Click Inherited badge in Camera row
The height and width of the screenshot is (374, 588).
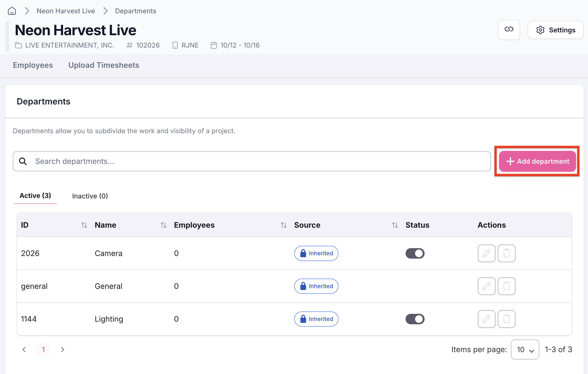click(x=316, y=253)
